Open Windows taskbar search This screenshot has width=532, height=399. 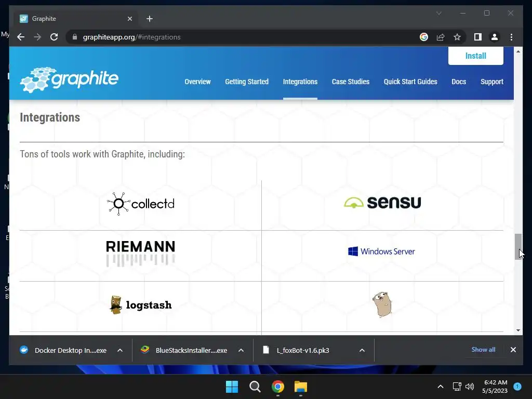[x=255, y=387]
